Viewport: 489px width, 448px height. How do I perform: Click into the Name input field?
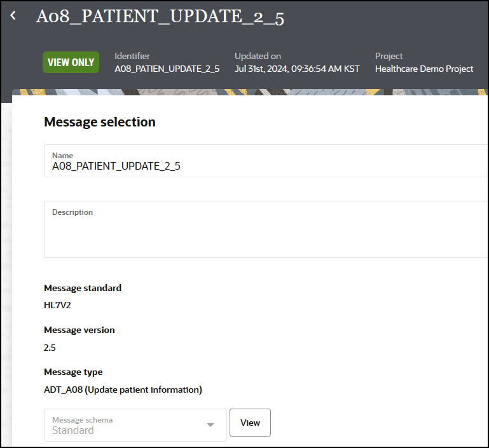[266, 161]
